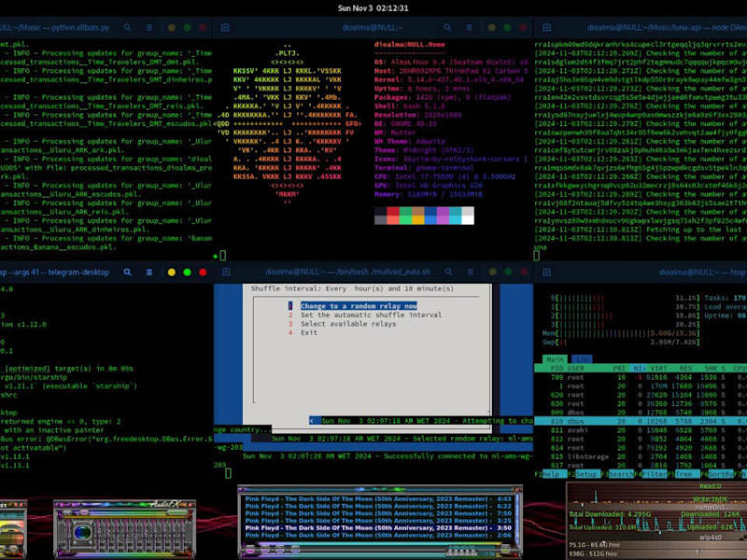The height and width of the screenshot is (560, 747).
Task: Click top-row red swatch in neofetch palette
Action: pyautogui.click(x=393, y=211)
